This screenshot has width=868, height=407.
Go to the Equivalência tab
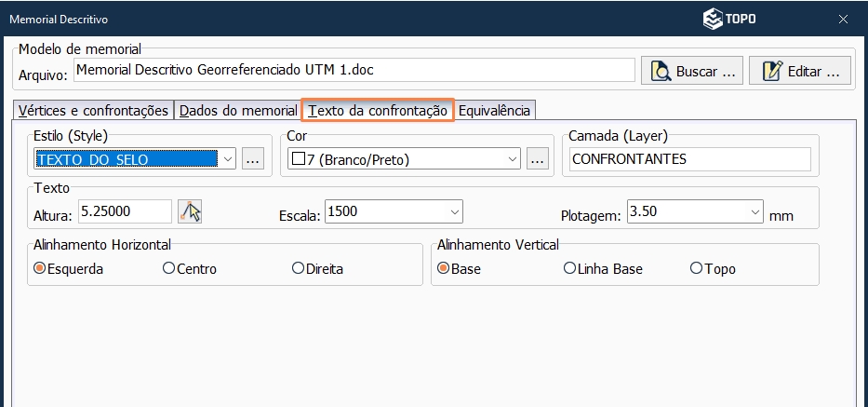coord(494,110)
